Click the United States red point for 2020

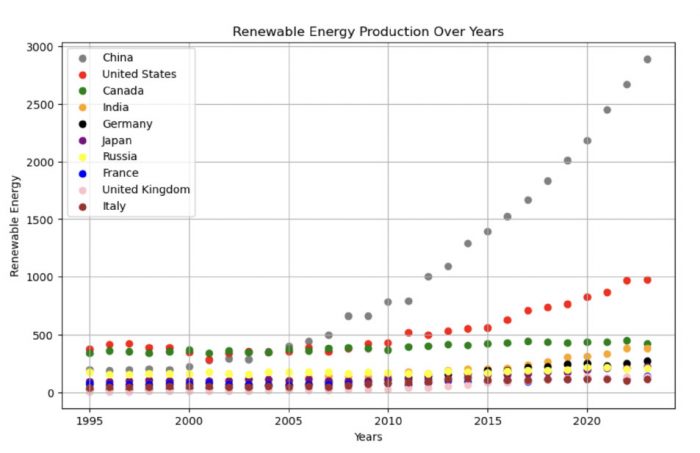(588, 297)
